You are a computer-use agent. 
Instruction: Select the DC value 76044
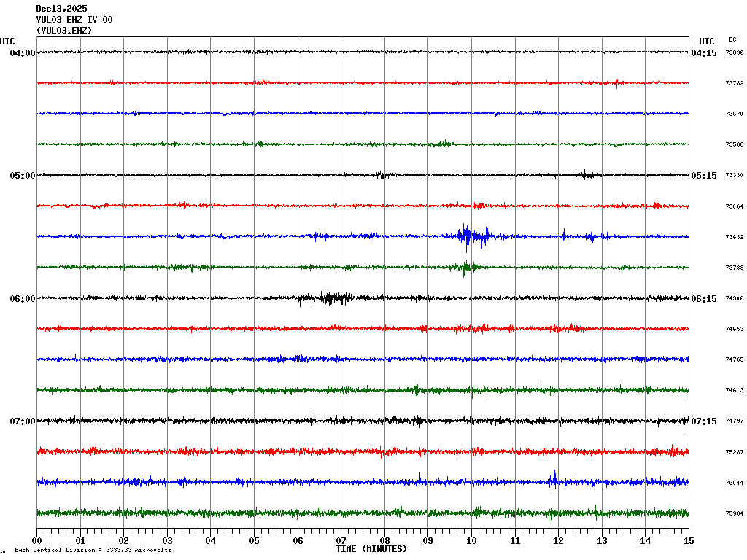pyautogui.click(x=734, y=483)
